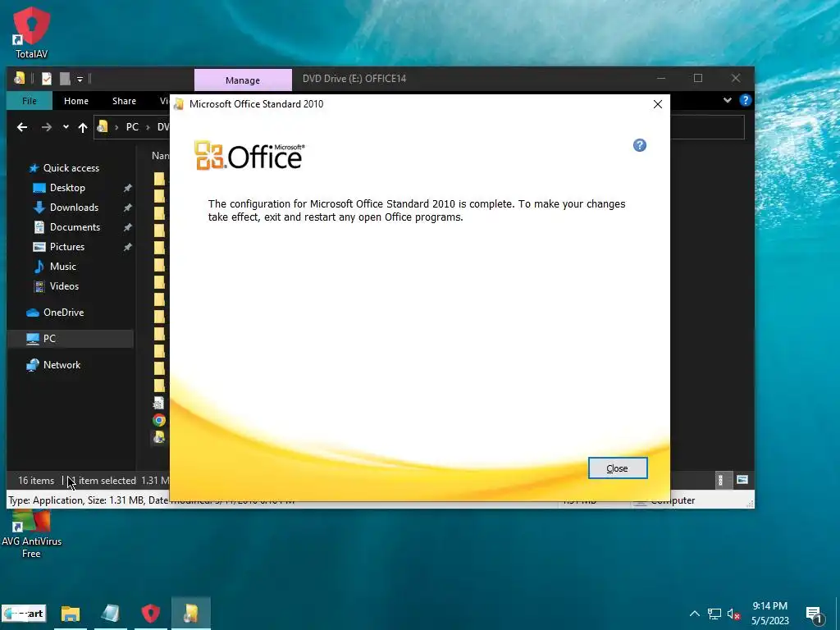Image resolution: width=840 pixels, height=630 pixels.
Task: Open the notebook app icon on taskbar
Action: (111, 614)
